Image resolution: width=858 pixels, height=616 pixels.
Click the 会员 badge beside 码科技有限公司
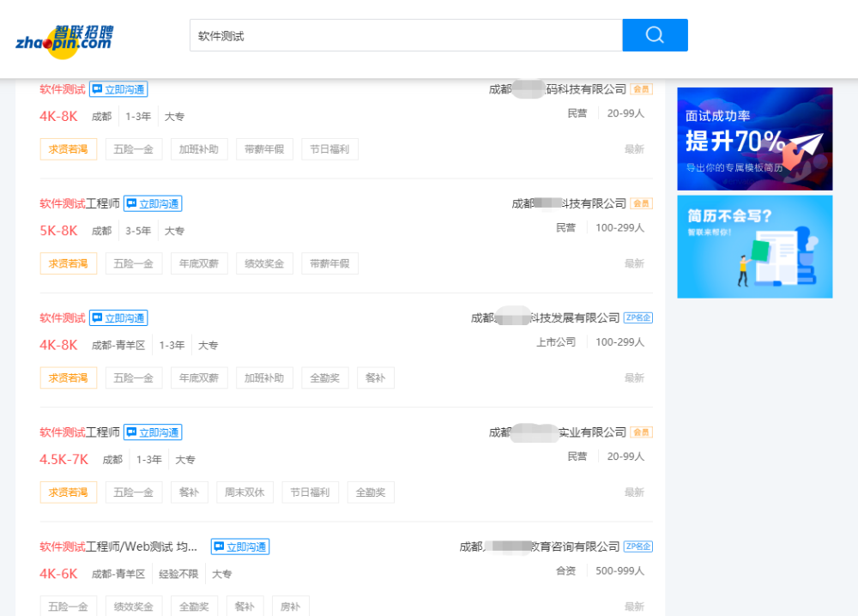click(x=641, y=89)
